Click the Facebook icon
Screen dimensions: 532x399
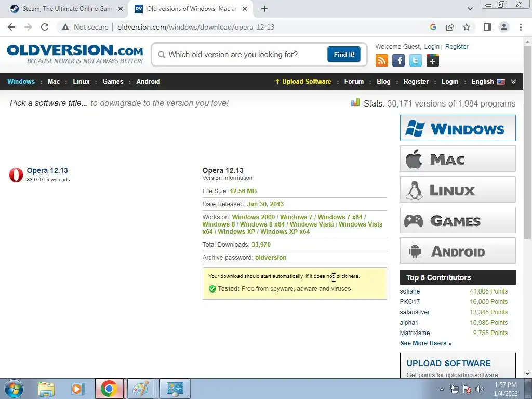(398, 60)
